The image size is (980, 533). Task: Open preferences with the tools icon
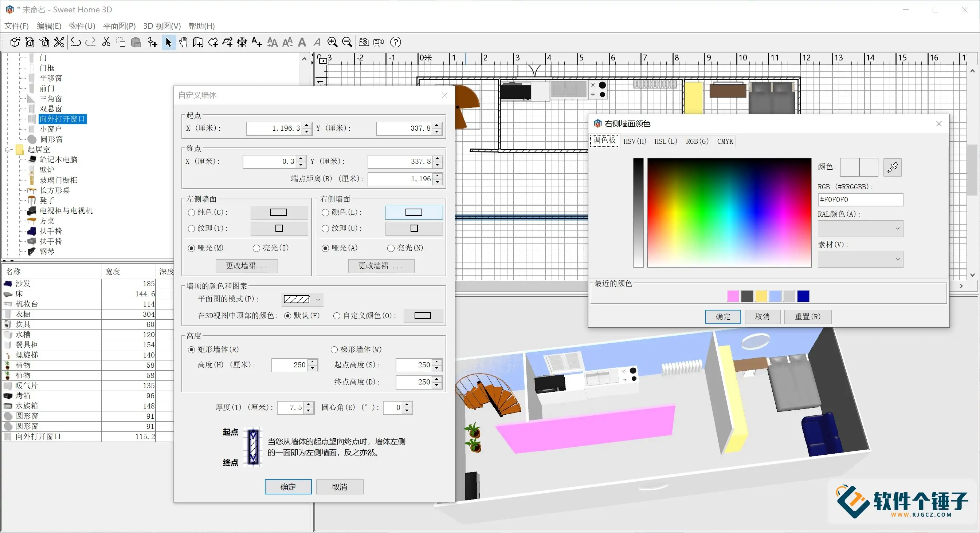coord(59,42)
